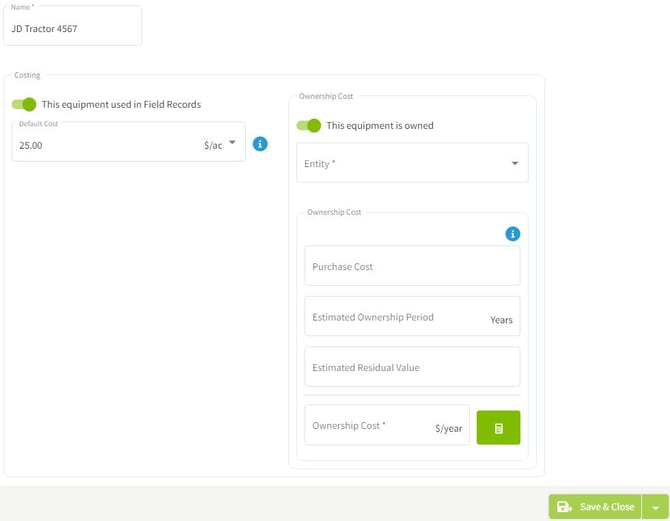670x521 pixels.
Task: Click the info icon beside Default Cost
Action: pos(260,144)
